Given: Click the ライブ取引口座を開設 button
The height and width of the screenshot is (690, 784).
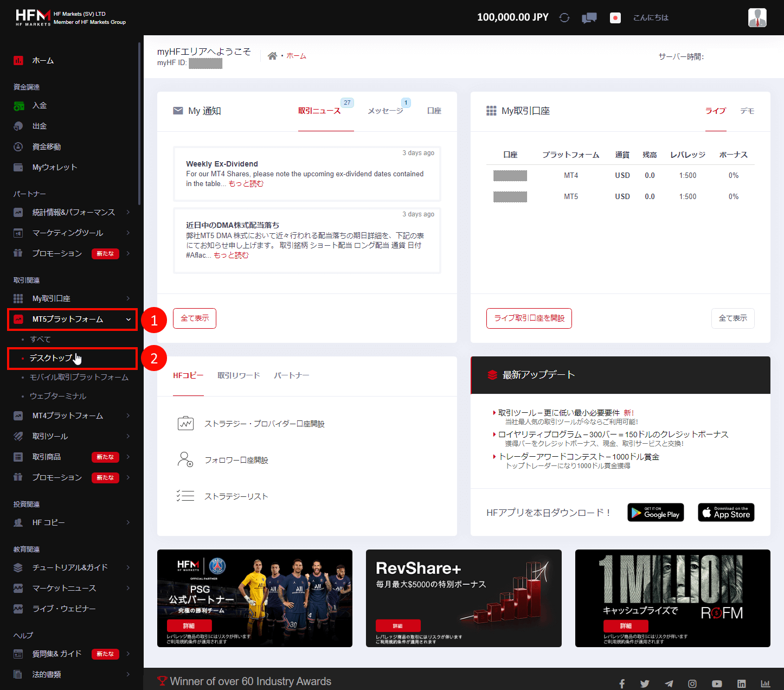Looking at the screenshot, I should 529,318.
